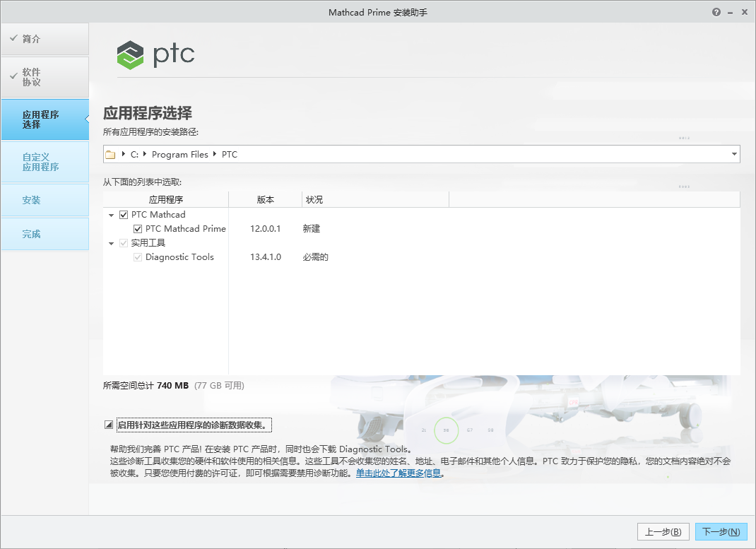
Task: Click the version 12.0.0.1 cell
Action: click(x=265, y=228)
